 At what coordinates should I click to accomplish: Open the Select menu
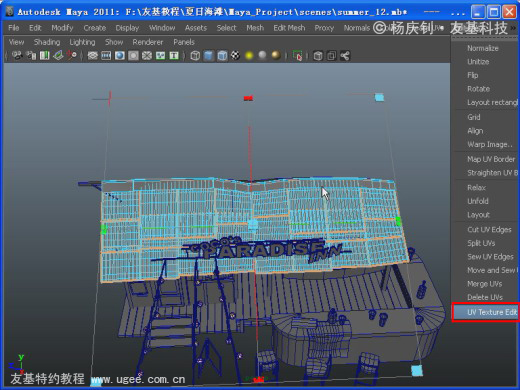pos(226,28)
